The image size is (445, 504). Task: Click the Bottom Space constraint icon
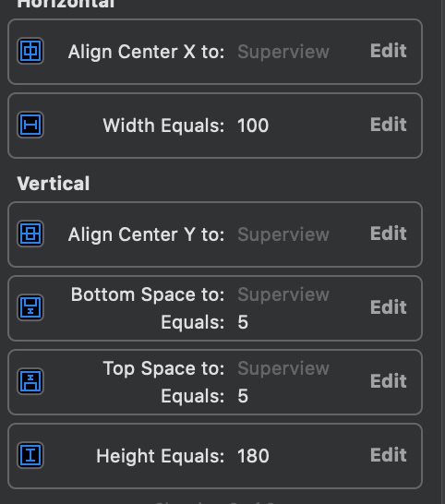point(30,307)
